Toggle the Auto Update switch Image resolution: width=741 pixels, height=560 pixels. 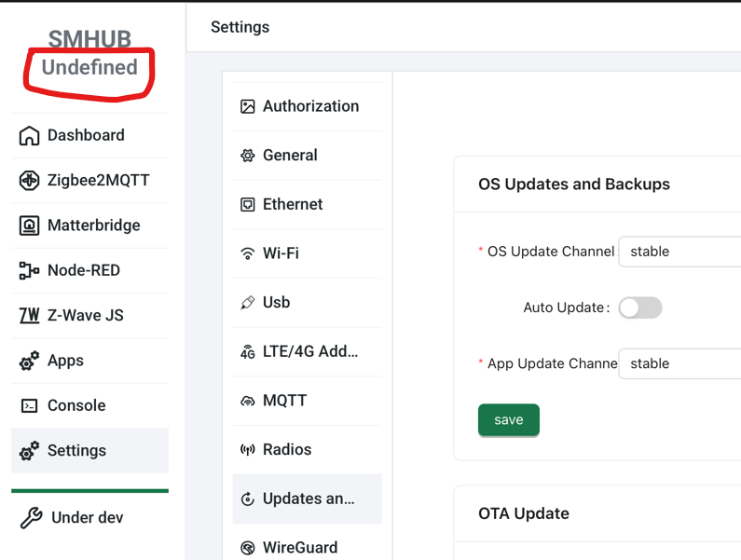pos(640,307)
